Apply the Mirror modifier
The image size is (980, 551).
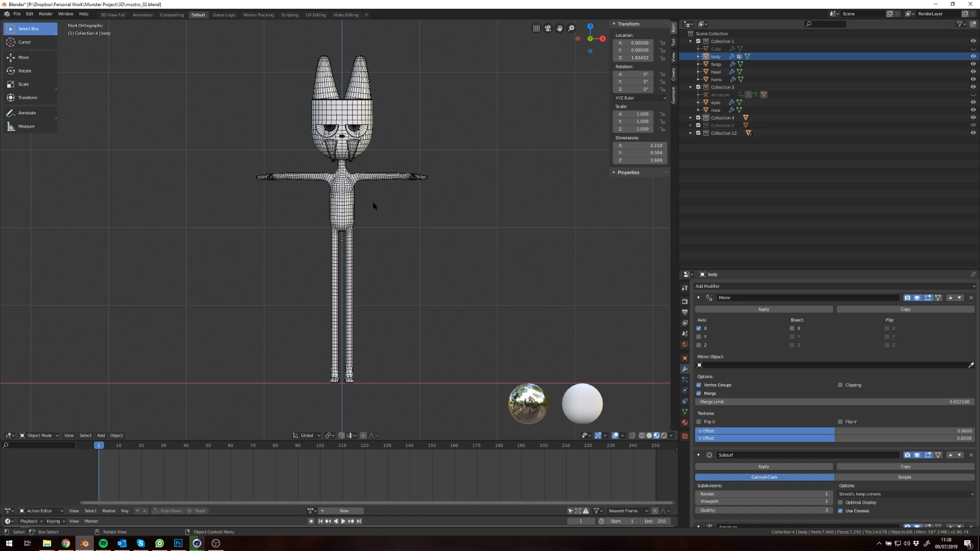764,309
